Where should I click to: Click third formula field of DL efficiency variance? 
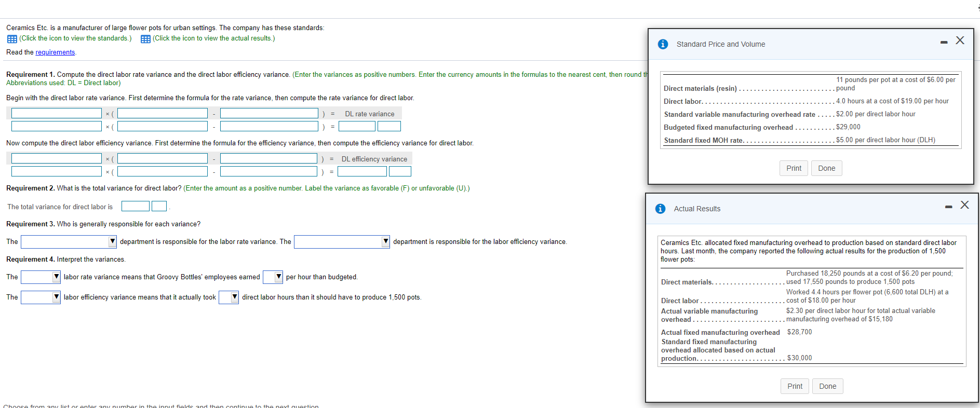point(269,158)
